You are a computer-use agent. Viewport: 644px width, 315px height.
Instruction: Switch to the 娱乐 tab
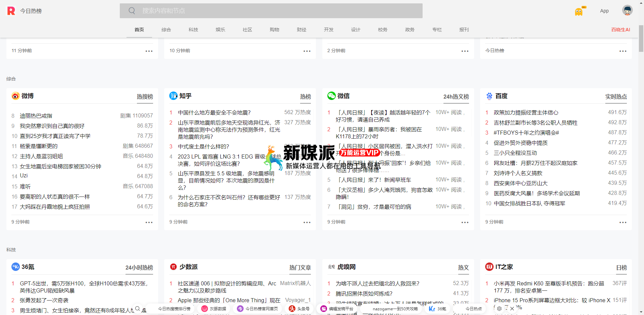[220, 30]
